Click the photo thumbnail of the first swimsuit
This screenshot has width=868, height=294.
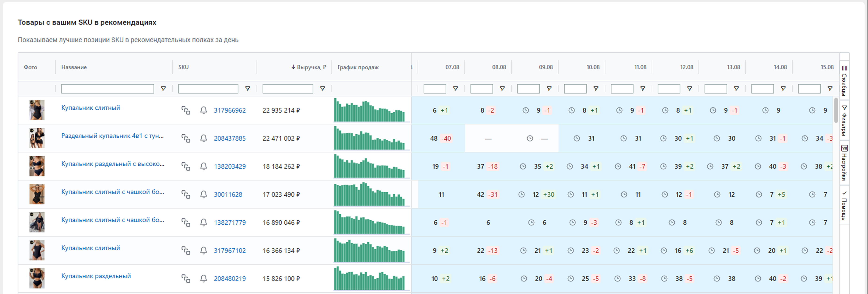(x=37, y=110)
